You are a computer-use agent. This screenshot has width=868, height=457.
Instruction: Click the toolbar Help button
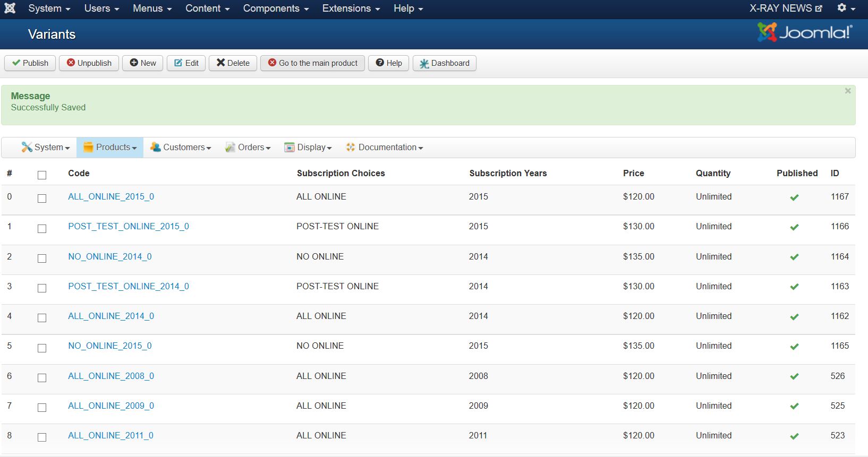click(389, 63)
